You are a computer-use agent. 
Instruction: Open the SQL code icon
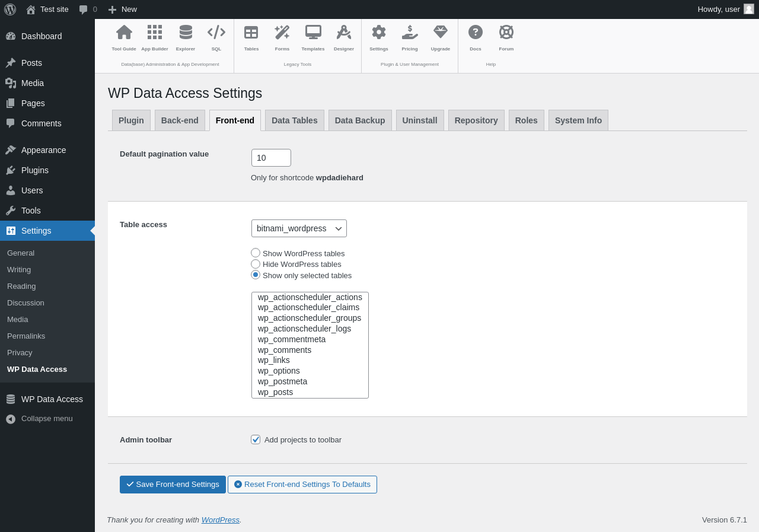pyautogui.click(x=216, y=33)
